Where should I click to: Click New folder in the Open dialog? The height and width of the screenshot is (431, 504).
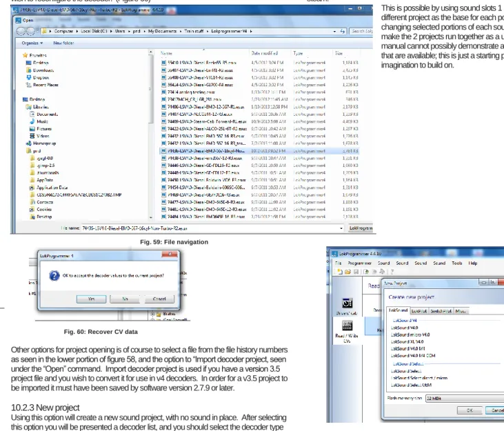pos(63,43)
